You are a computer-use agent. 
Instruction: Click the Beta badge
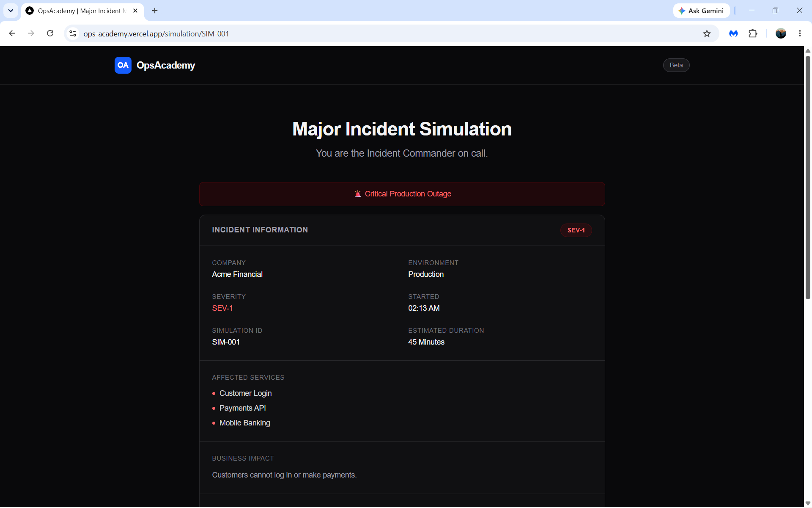pos(676,65)
